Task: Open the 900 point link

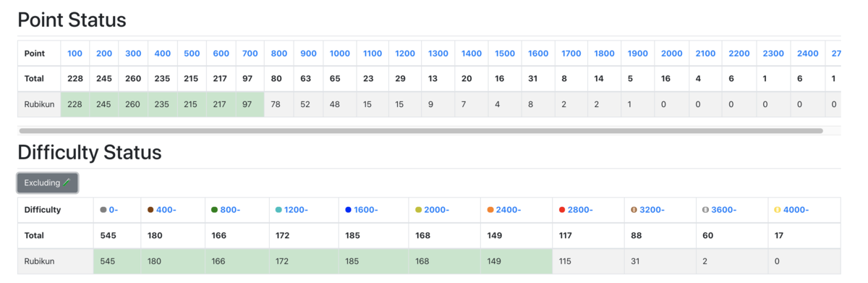Action: [309, 54]
